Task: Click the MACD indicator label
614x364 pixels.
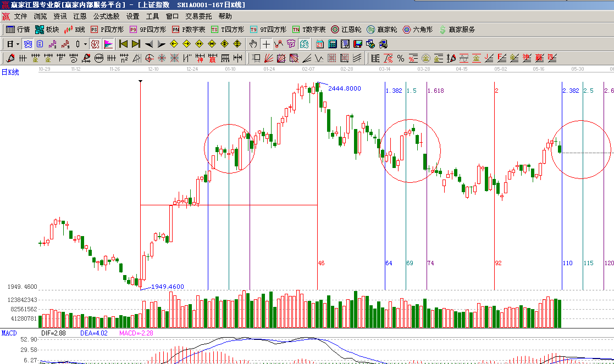Action: coord(9,333)
